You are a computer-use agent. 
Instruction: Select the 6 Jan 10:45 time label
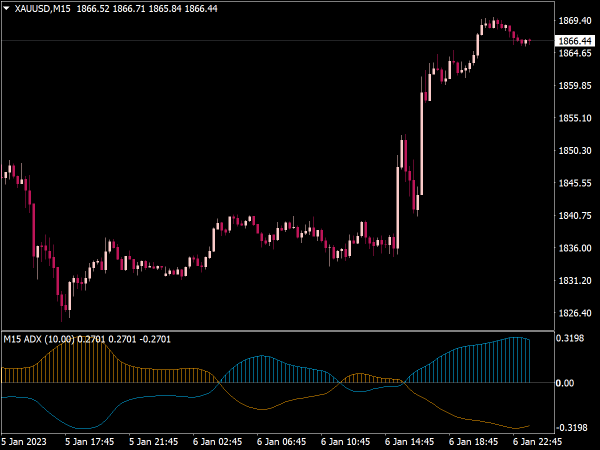tap(345, 442)
